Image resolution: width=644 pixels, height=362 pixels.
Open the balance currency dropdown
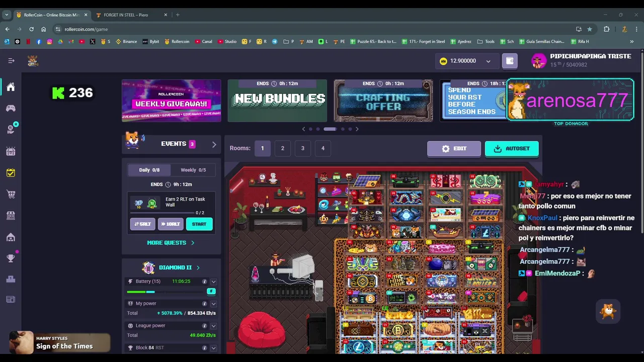pyautogui.click(x=488, y=61)
